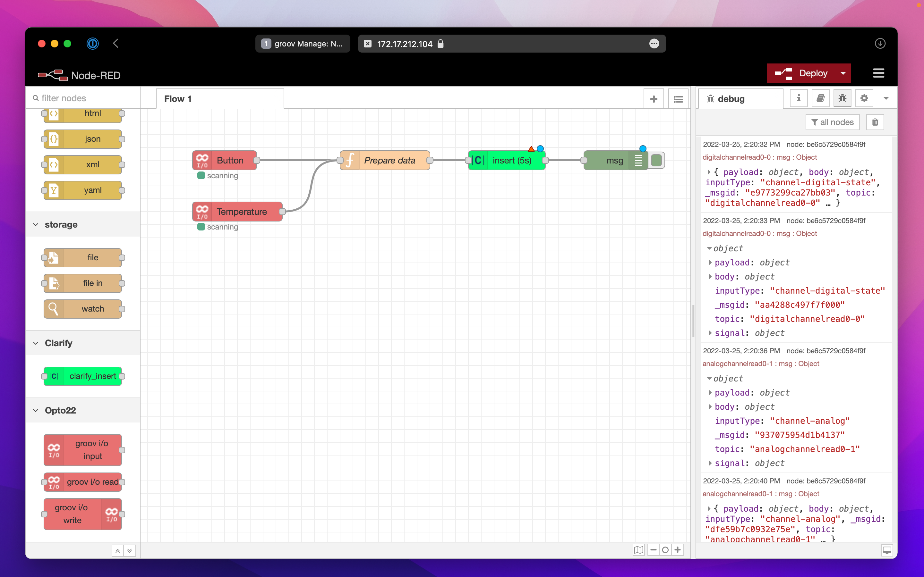The image size is (924, 577).
Task: Open the info sidebar tab icon
Action: point(798,98)
